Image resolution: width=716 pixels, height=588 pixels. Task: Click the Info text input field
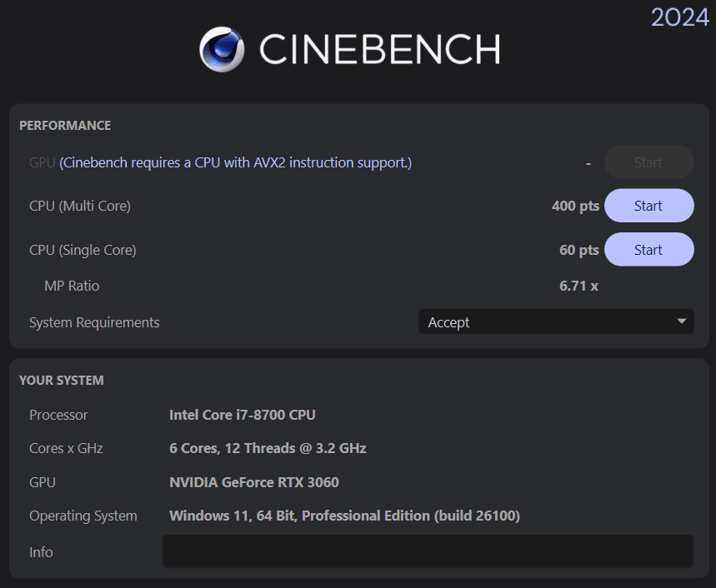tap(428, 551)
